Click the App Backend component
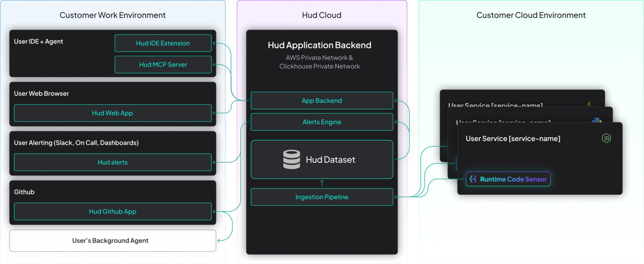This screenshot has width=644, height=264. click(322, 101)
